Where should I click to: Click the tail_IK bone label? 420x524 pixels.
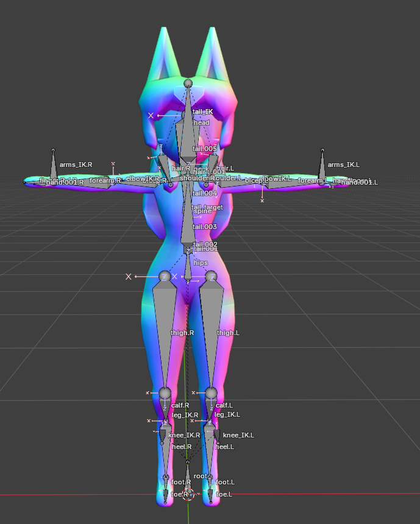coord(202,112)
